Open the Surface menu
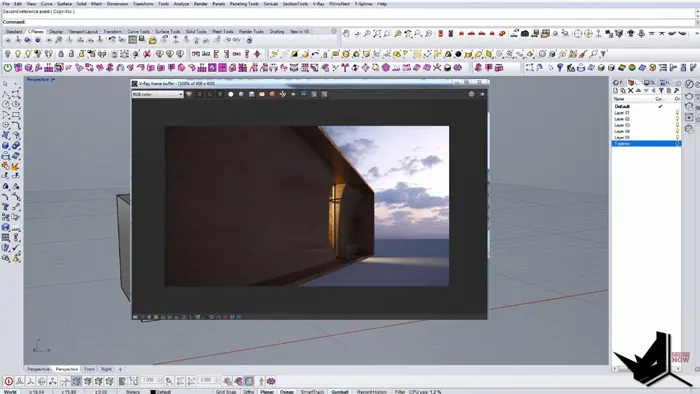The height and width of the screenshot is (394, 700). click(x=64, y=4)
